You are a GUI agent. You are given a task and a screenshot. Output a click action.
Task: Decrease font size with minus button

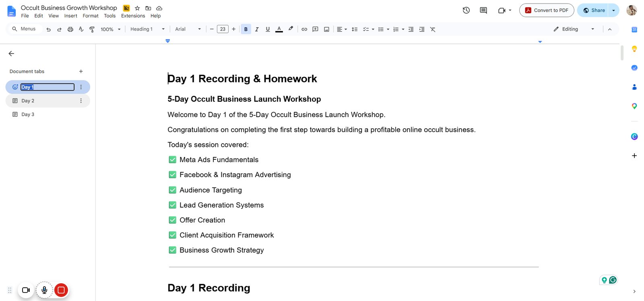pos(212,29)
